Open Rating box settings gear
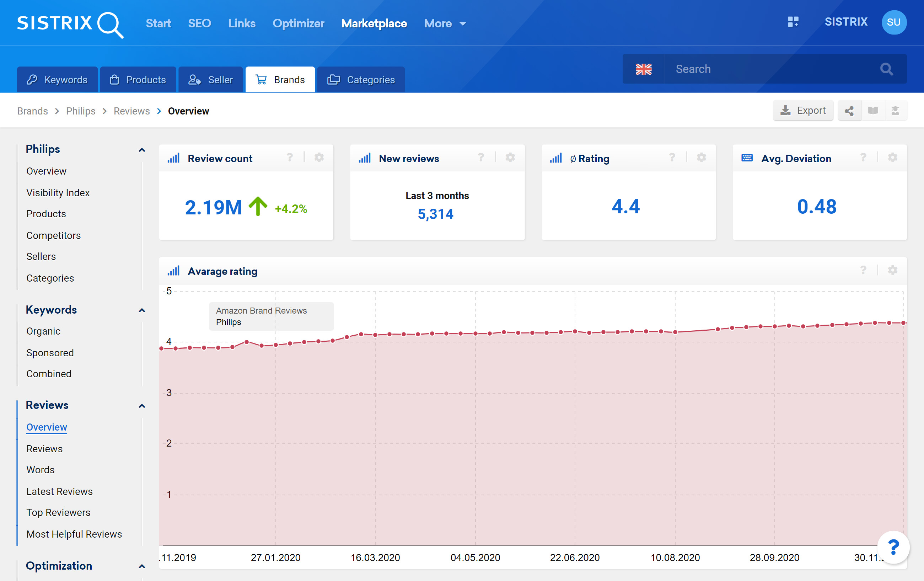The image size is (924, 581). point(701,158)
